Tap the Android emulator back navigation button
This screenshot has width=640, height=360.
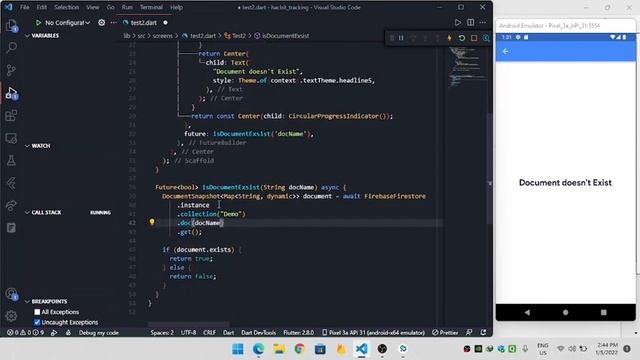tap(527, 312)
